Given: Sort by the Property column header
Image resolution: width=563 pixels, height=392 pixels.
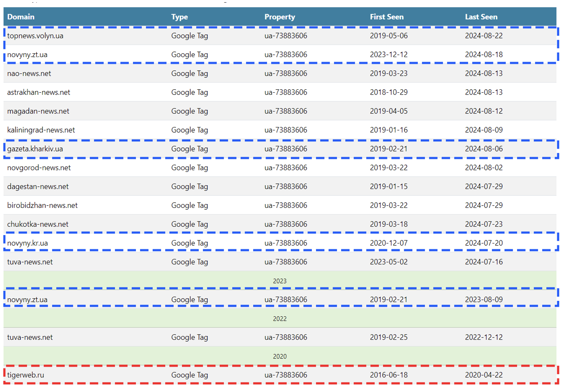Looking at the screenshot, I should (x=280, y=17).
